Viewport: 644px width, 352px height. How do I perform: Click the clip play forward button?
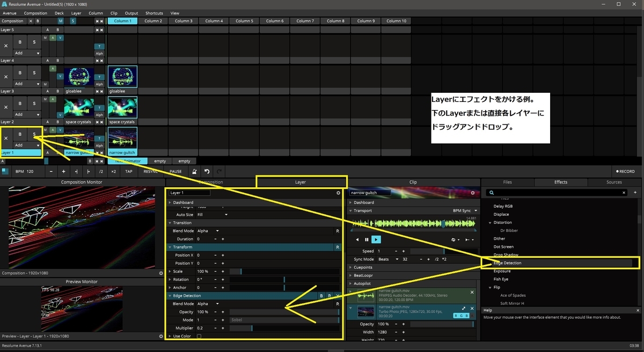click(376, 239)
